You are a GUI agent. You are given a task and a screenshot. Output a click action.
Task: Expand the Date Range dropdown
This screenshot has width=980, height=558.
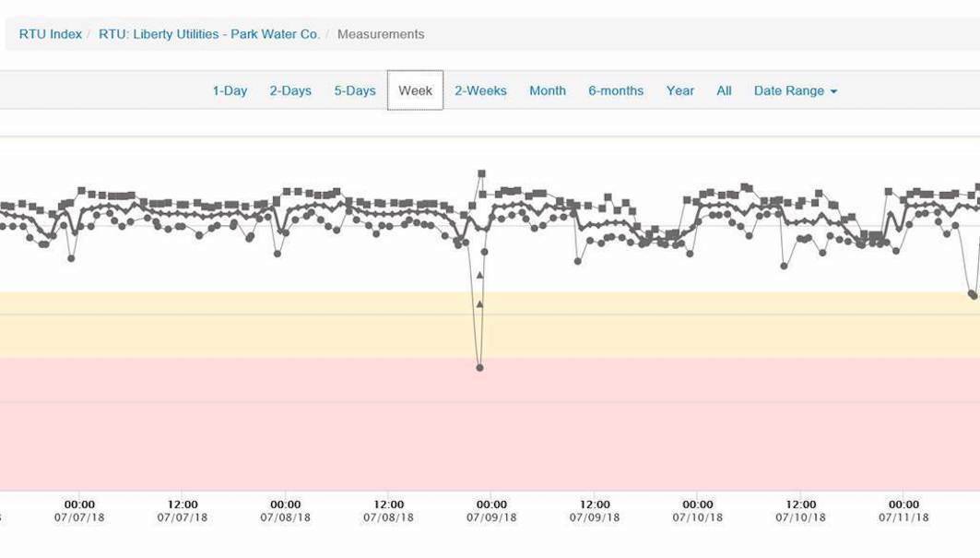point(795,90)
